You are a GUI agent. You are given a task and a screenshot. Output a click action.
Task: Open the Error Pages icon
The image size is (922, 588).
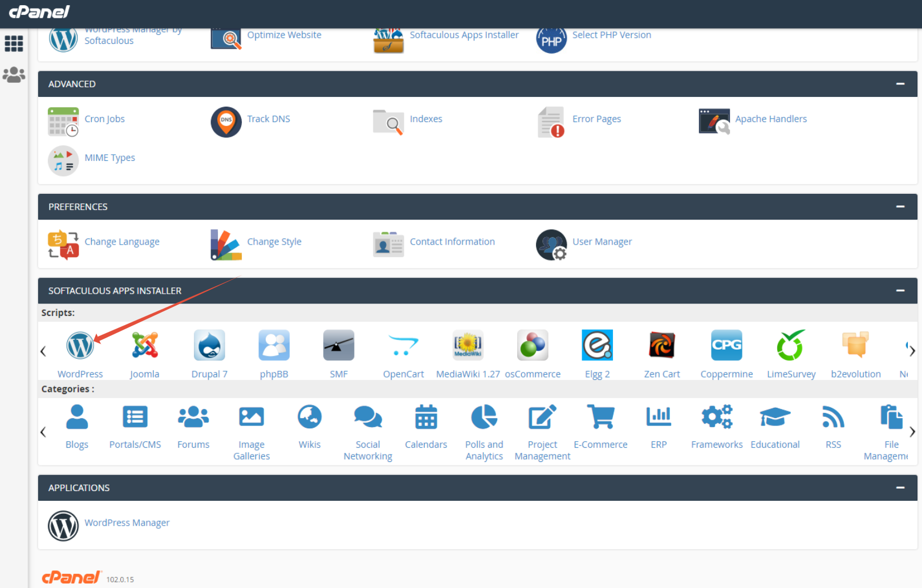click(x=551, y=122)
